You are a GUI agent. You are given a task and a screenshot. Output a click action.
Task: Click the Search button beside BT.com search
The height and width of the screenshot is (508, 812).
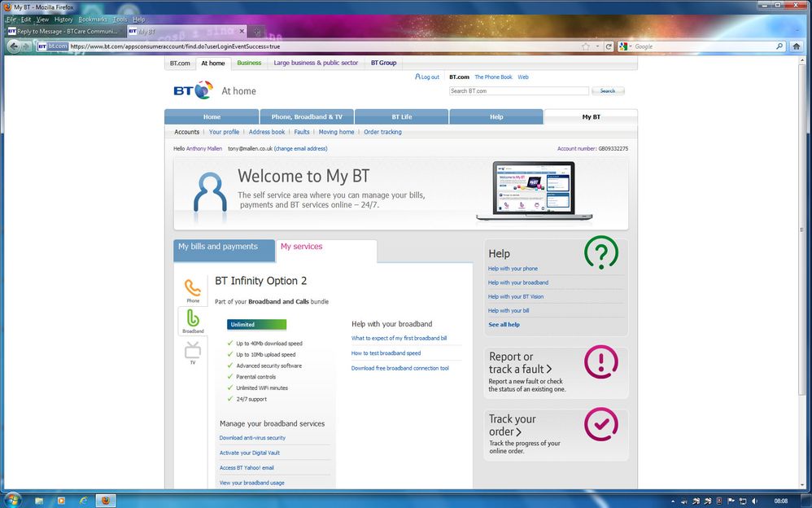(x=608, y=90)
